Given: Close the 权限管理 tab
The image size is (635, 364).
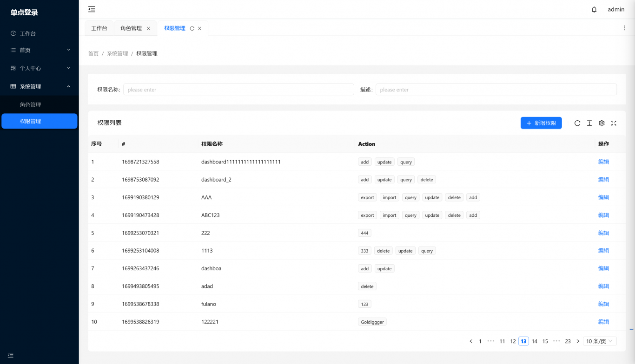Looking at the screenshot, I should coord(199,28).
